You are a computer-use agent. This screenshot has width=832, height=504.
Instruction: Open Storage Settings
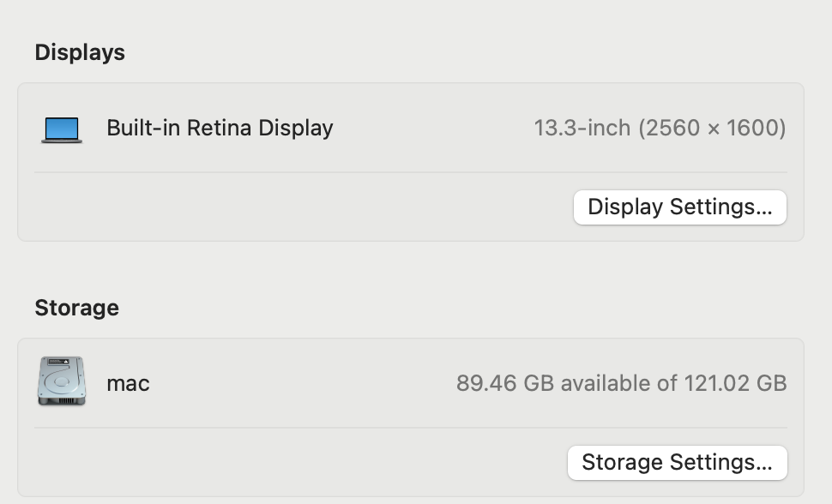(677, 462)
